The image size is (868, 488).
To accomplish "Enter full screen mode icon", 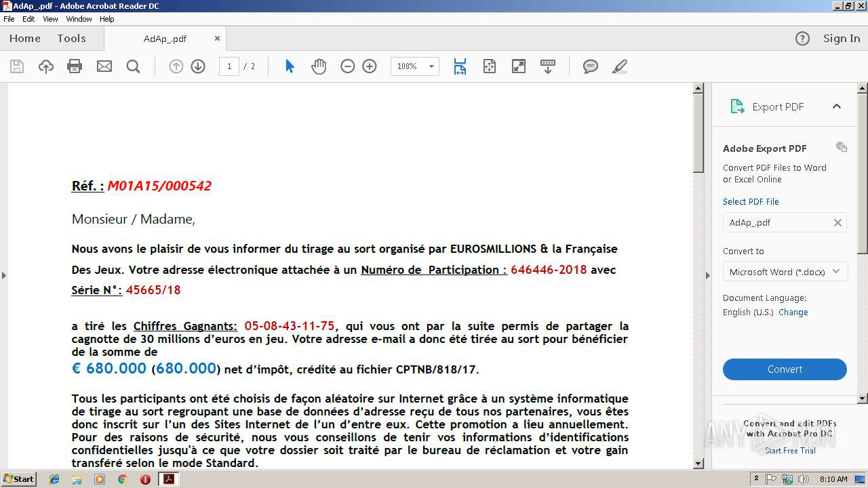I will [x=519, y=66].
